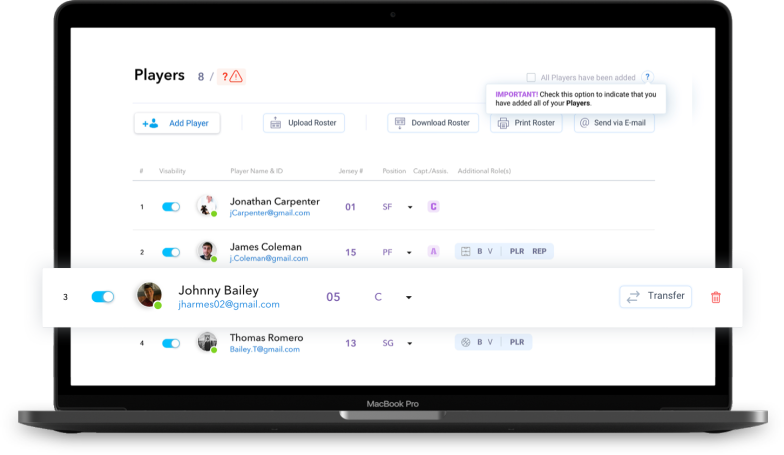Turn off Johnny Bailey's visibility switch
Screen dimensions: 784x455
point(103,297)
